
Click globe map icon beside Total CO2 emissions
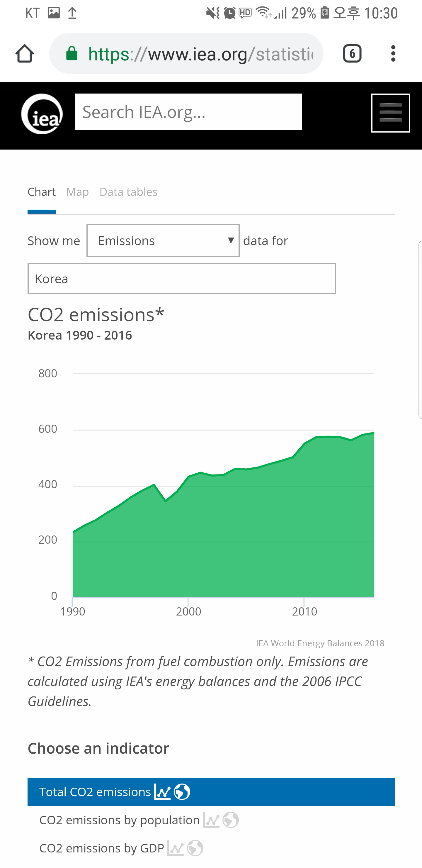[182, 791]
